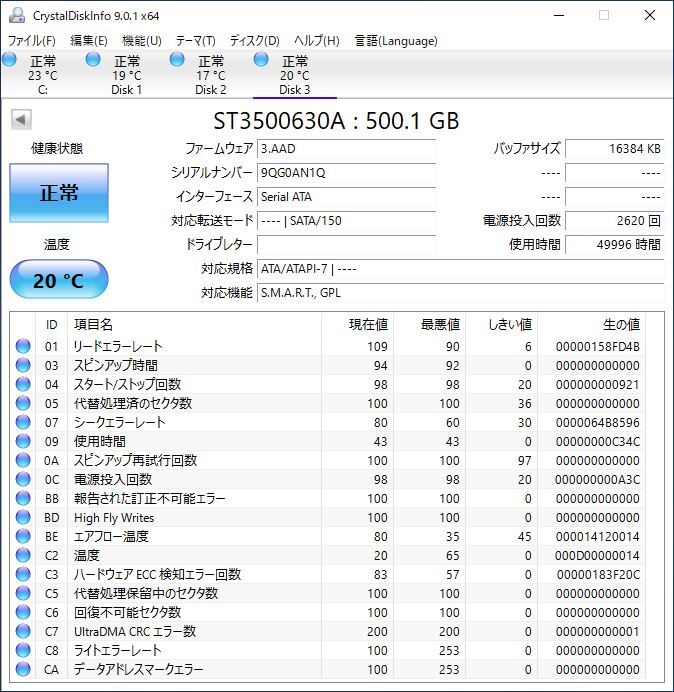Click the empty ドライブレター field

coord(346,244)
